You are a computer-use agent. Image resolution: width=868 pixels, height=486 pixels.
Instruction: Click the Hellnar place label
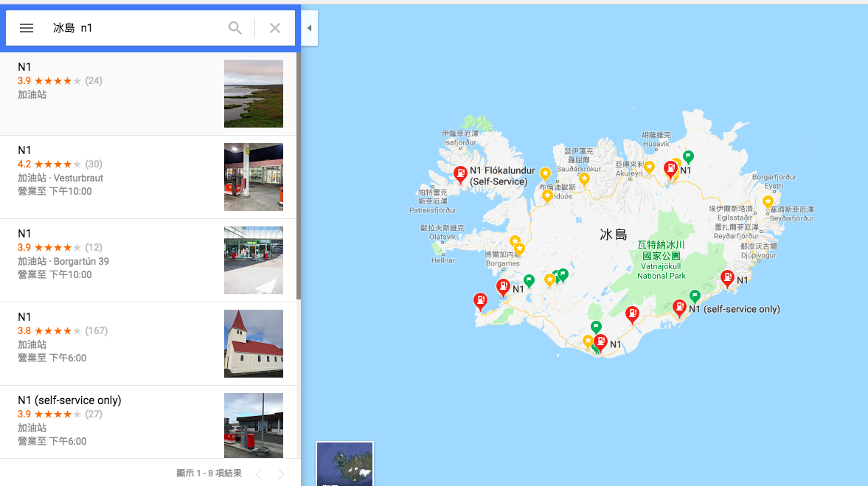pyautogui.click(x=443, y=261)
